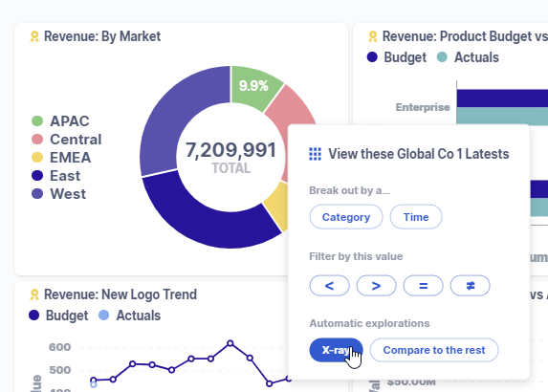Toggle EMEA legend item

(61, 158)
